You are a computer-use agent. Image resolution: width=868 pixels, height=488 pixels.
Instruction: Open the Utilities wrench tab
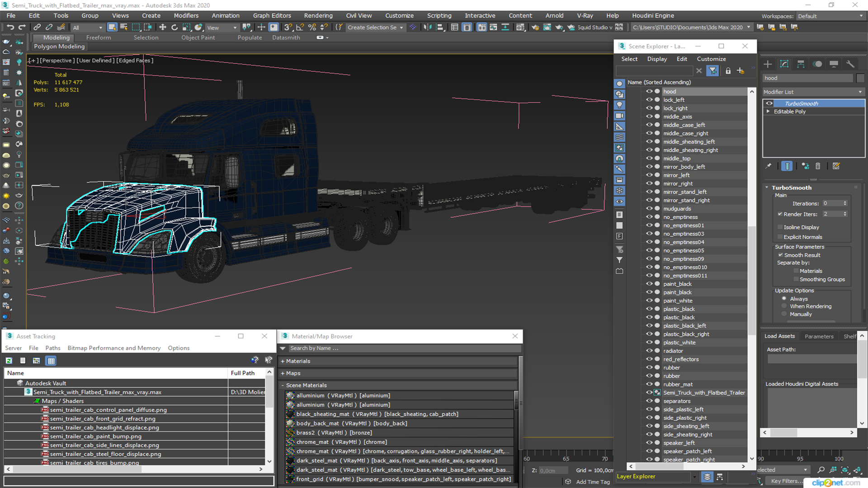pos(850,64)
